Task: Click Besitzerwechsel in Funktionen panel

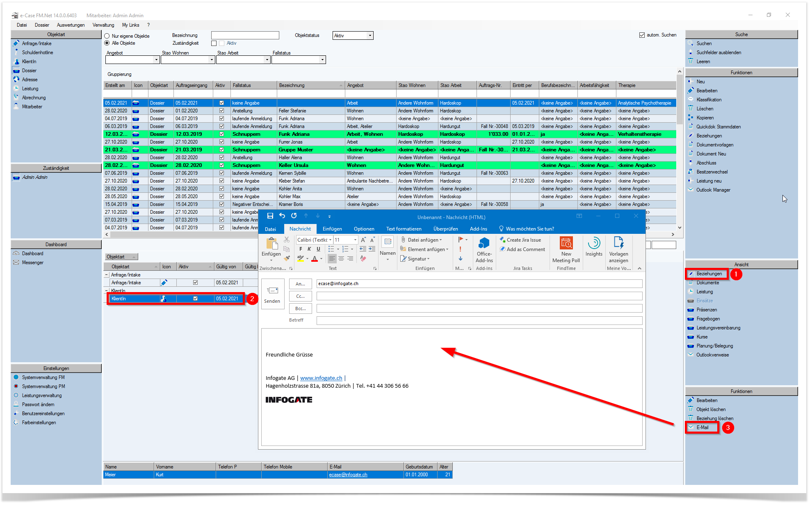Action: point(712,172)
